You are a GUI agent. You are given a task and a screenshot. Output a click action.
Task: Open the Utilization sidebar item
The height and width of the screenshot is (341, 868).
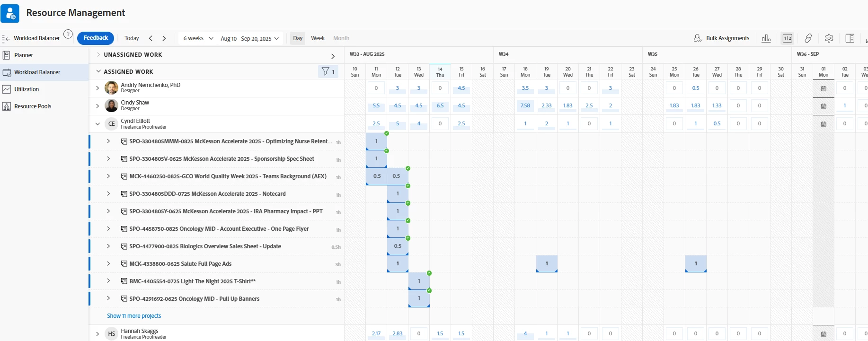click(27, 89)
